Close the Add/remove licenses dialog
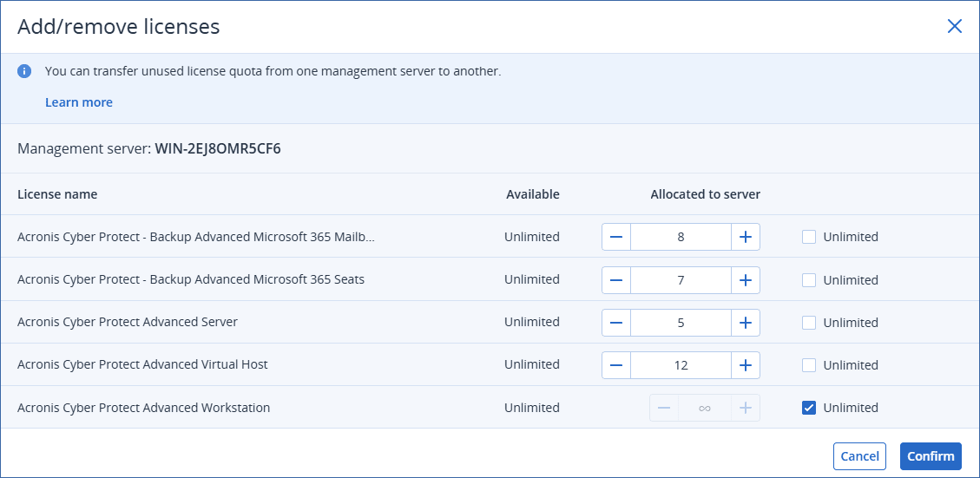The width and height of the screenshot is (980, 478). coord(955,26)
